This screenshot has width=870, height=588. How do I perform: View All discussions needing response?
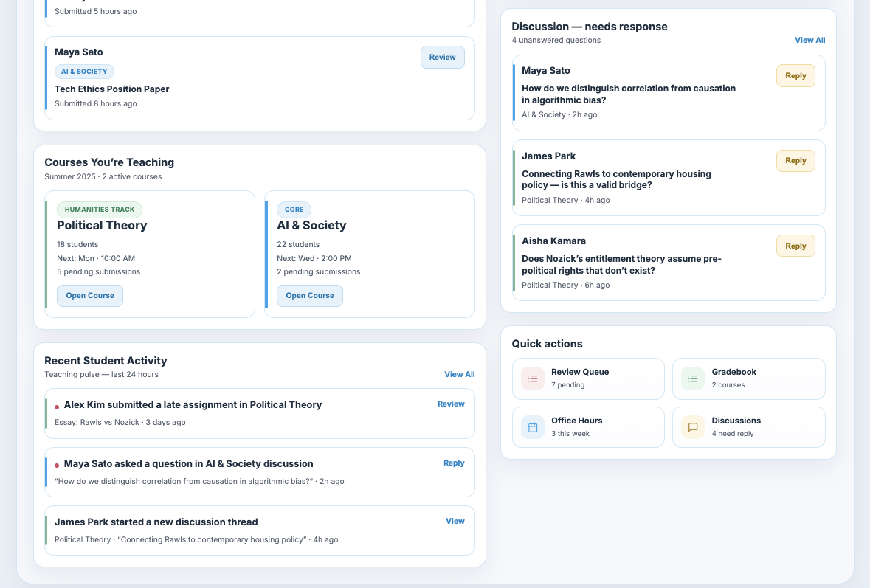[x=809, y=40]
